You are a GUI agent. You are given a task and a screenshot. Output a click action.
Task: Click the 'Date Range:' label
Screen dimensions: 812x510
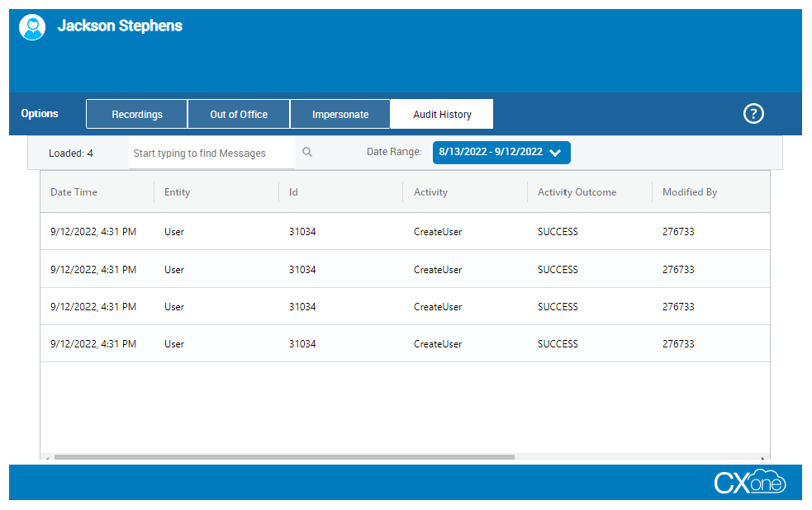(394, 152)
